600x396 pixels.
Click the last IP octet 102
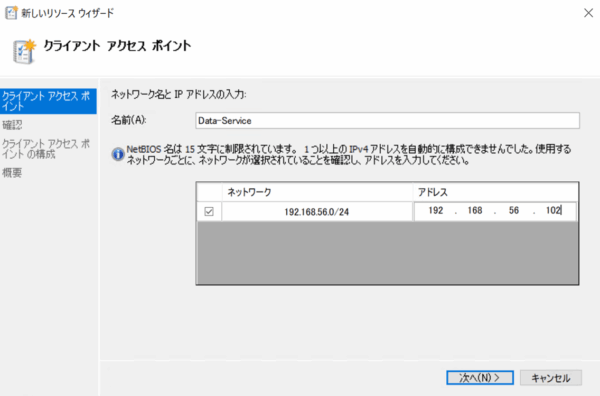pyautogui.click(x=553, y=210)
